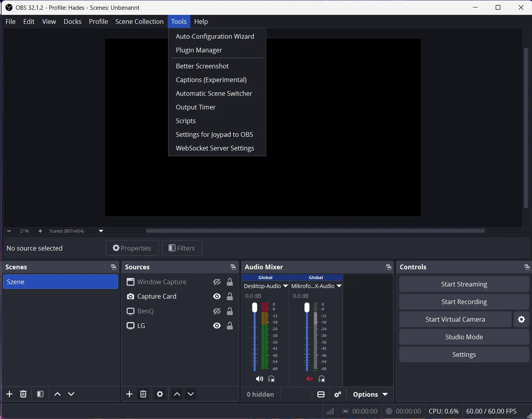The height and width of the screenshot is (419, 532).
Task: Hide the Capture Card source
Action: [x=217, y=296]
